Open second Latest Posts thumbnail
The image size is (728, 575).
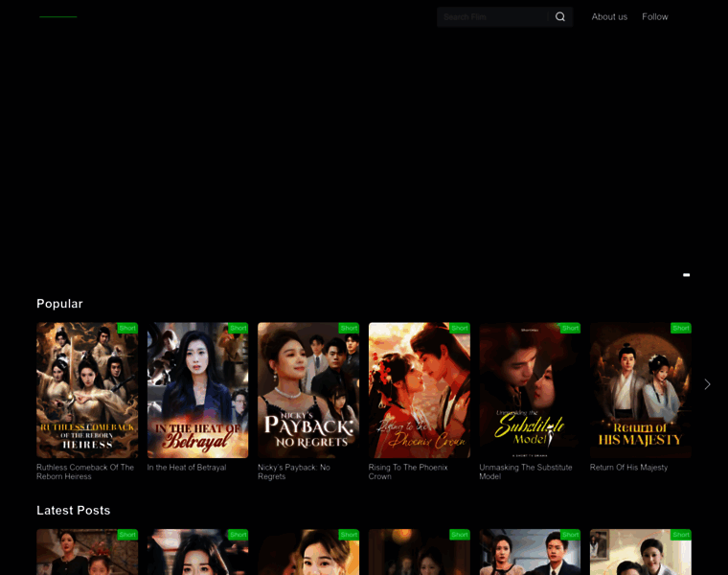(197, 552)
